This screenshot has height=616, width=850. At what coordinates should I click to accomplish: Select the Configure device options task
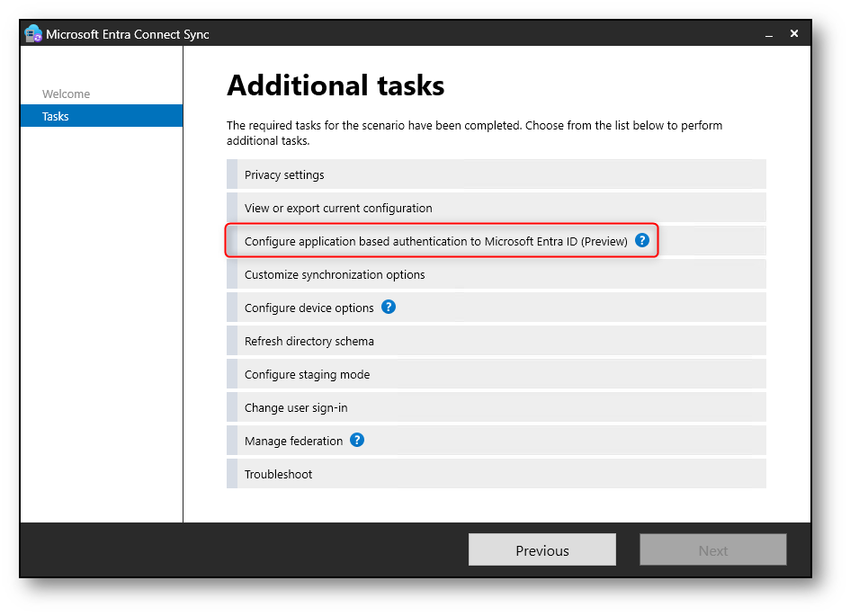tap(496, 308)
